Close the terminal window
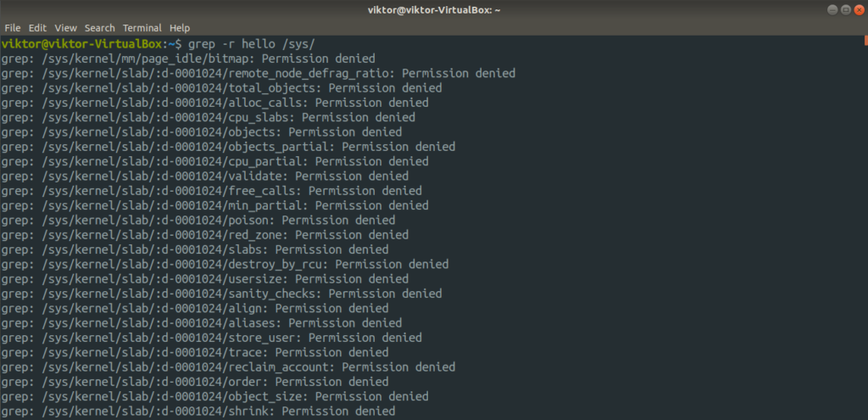 click(859, 10)
